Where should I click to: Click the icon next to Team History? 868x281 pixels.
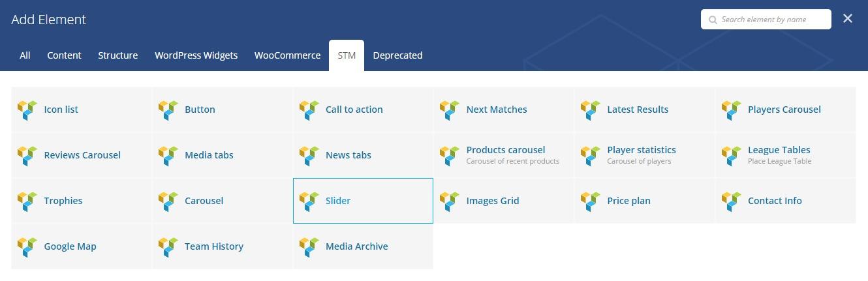click(168, 246)
